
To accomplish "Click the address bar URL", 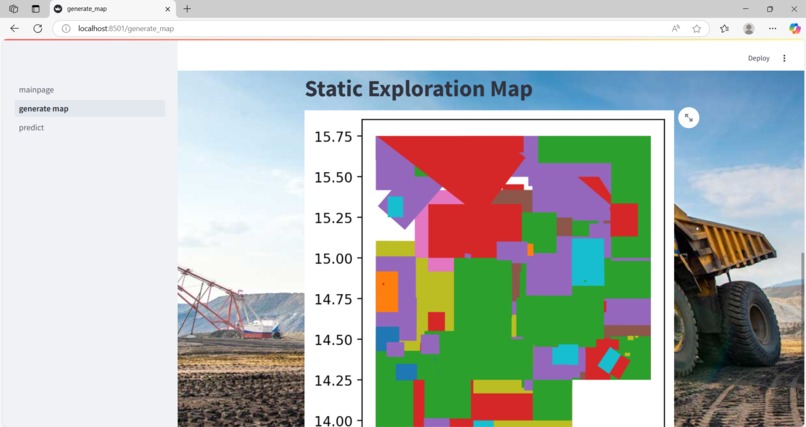I will pyautogui.click(x=126, y=29).
